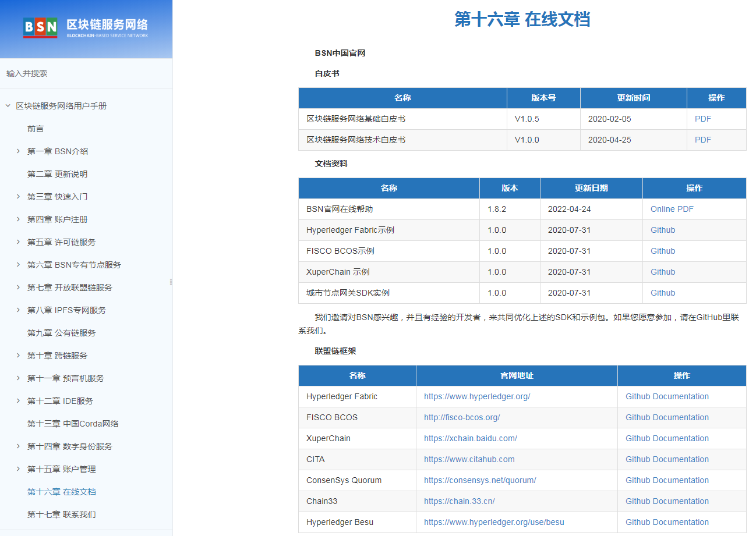Expand 第六章 BSN专有节点服务 chevron
The width and height of the screenshot is (756, 536).
point(19,265)
